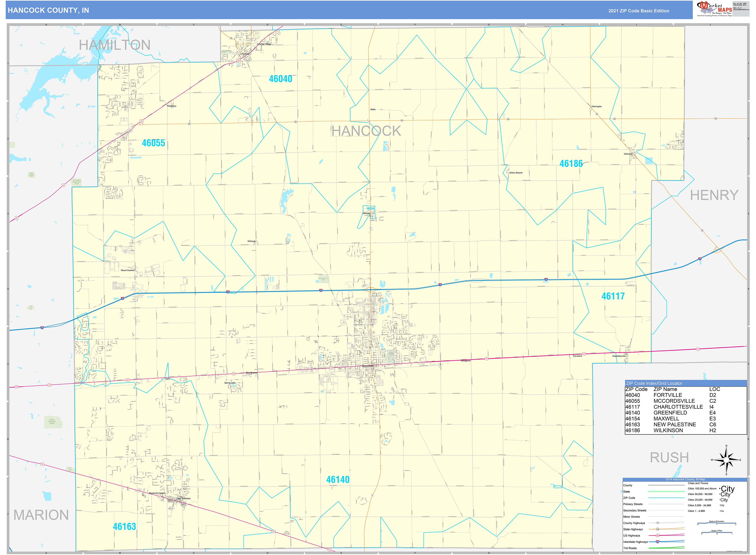The height and width of the screenshot is (555, 756).
Task: Click the US Highways route shield in legend
Action: 658,536
